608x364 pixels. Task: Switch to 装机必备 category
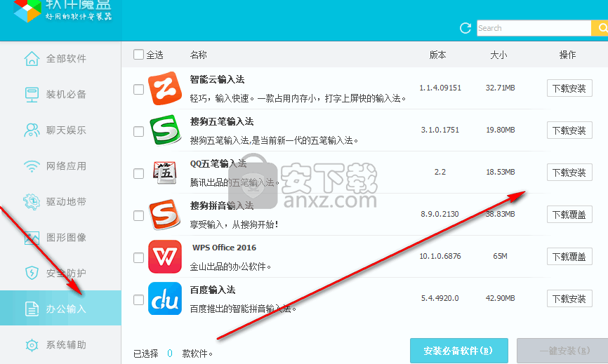(60, 95)
